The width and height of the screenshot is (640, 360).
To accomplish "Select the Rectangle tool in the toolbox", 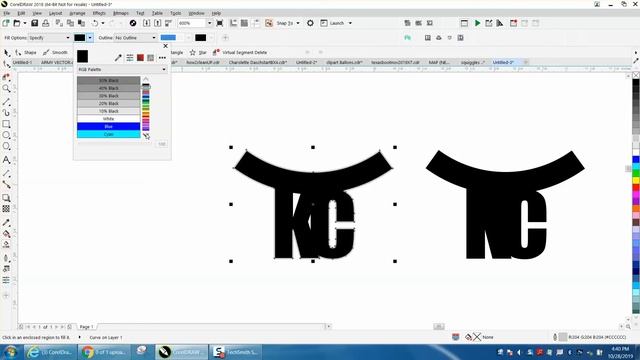I will 6,124.
